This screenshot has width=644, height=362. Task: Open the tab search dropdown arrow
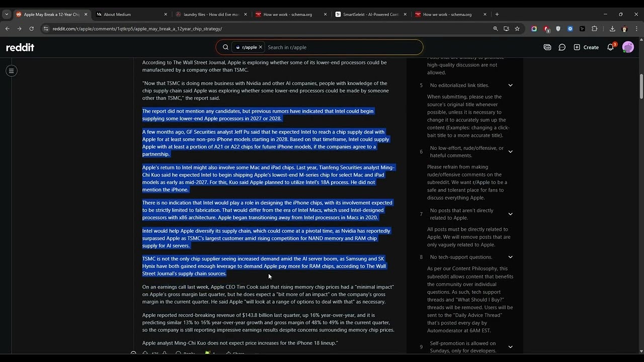7,15
